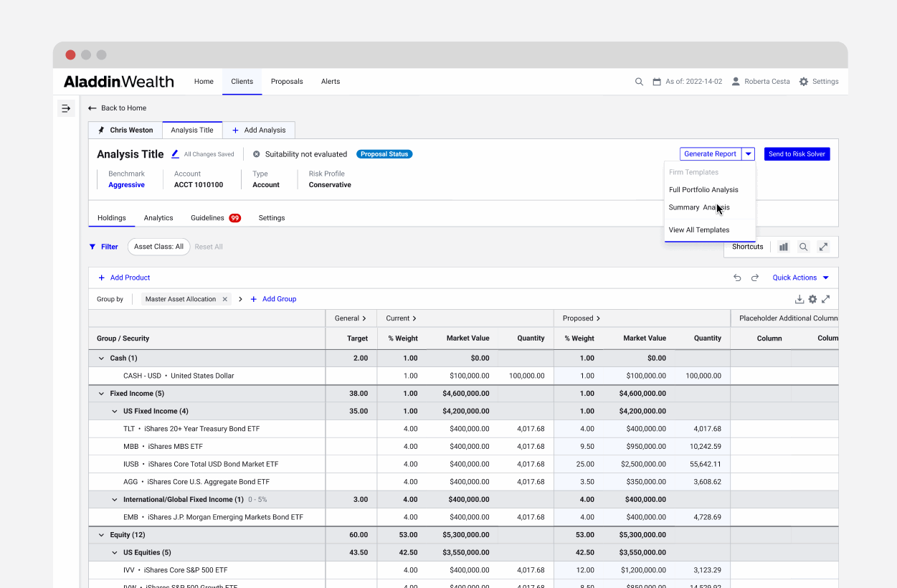Open Settings gear in top navigation
The width and height of the screenshot is (897, 588).
pos(804,82)
